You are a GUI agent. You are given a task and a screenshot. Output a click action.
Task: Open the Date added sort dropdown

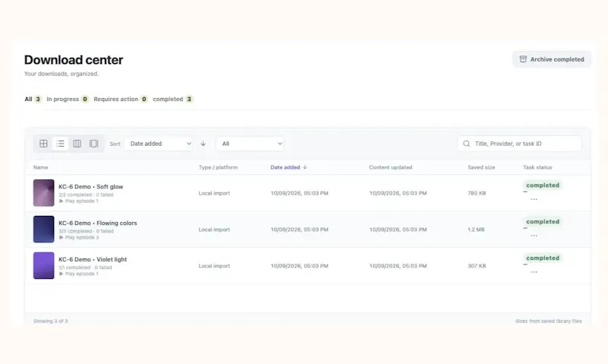click(x=159, y=144)
